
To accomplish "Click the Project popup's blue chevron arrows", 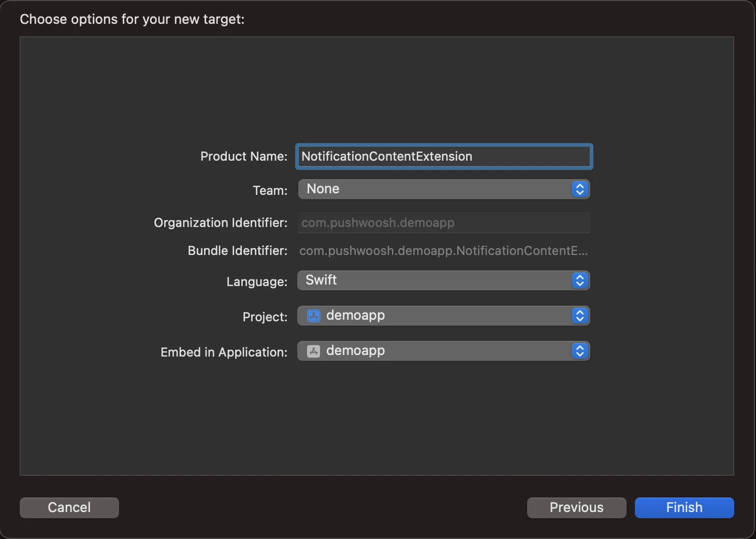I will pos(580,316).
